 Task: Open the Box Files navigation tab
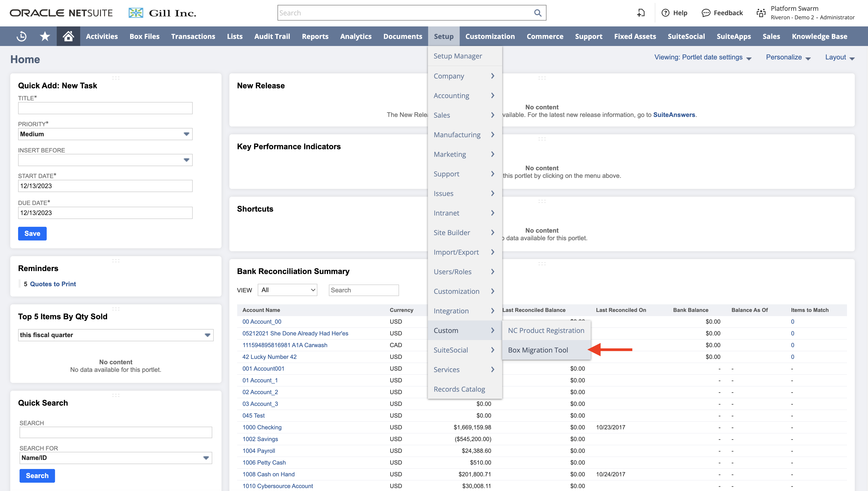(144, 36)
